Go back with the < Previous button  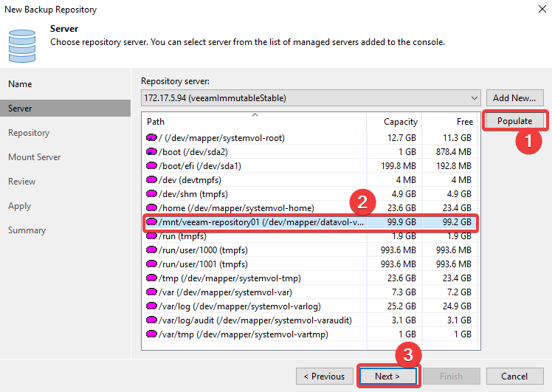pyautogui.click(x=325, y=376)
